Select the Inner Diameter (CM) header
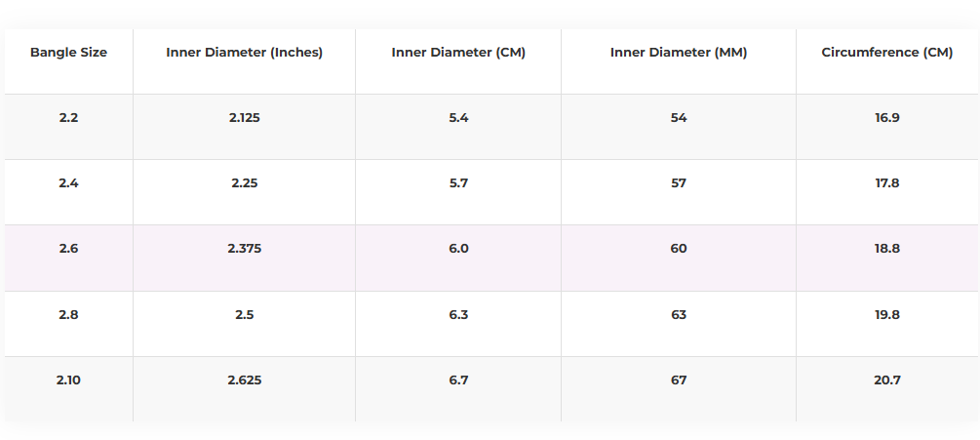Screen dimensions: 980x440 (458, 53)
